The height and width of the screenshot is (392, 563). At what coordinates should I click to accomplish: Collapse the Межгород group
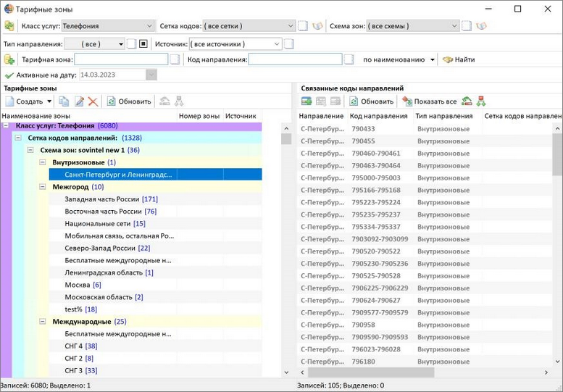42,187
